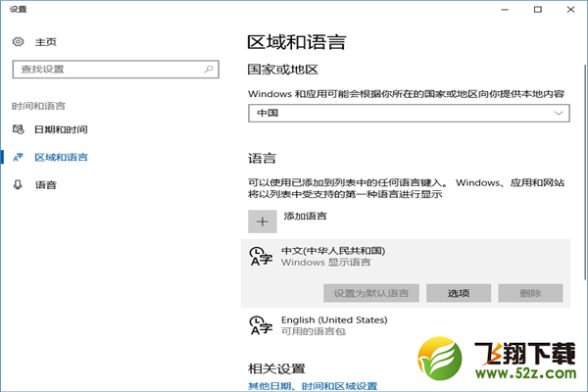This screenshot has width=588, height=392.
Task: Click the 添加语言 label
Action: pos(305,216)
